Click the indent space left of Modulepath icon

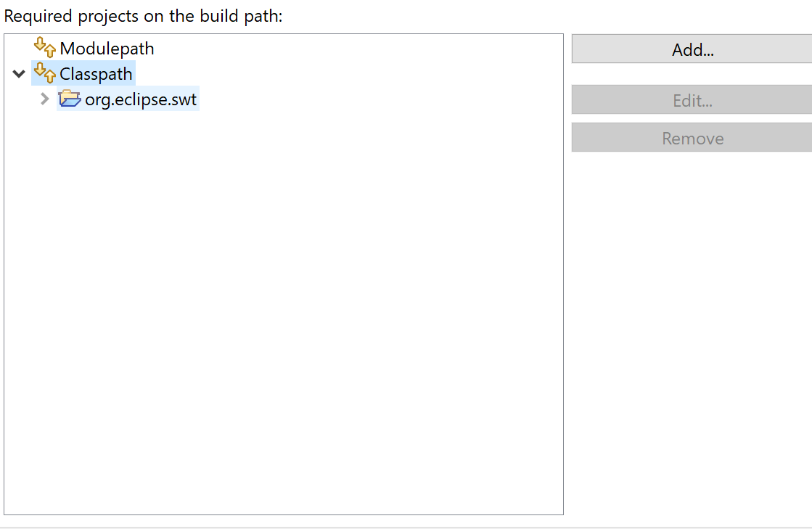tap(19, 49)
